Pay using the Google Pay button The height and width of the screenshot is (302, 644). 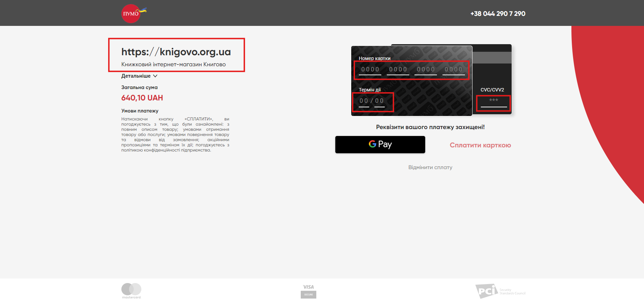[x=380, y=145]
